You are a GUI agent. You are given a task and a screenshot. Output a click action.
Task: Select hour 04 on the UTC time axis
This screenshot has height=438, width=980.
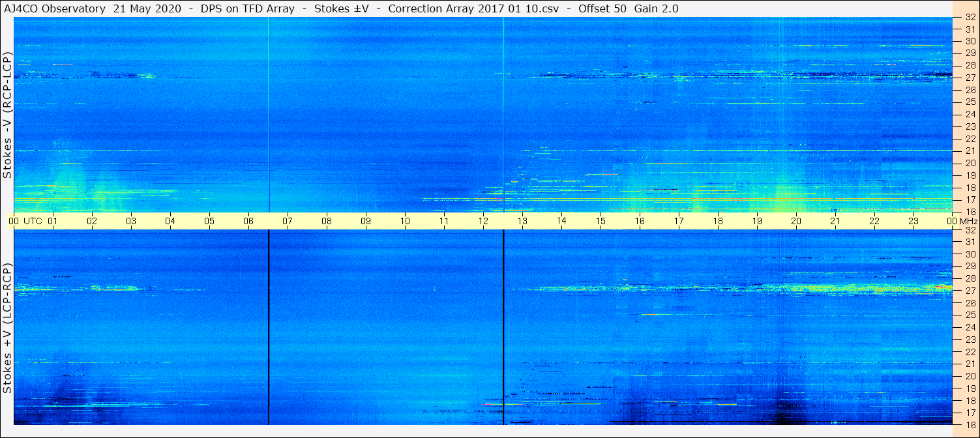170,221
